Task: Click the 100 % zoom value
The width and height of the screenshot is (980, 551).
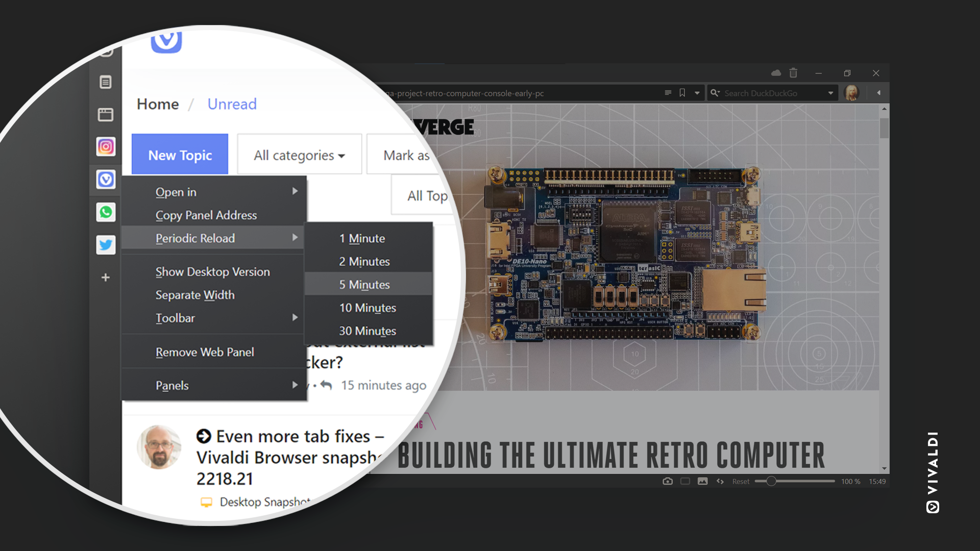Action: (x=850, y=481)
